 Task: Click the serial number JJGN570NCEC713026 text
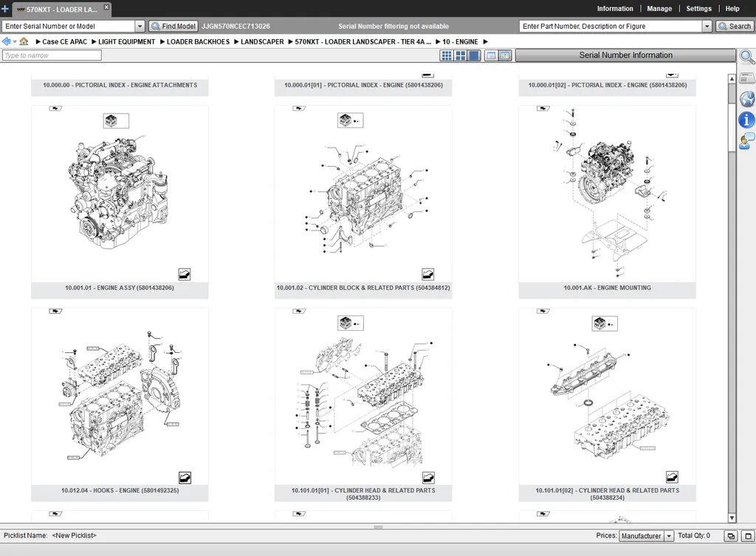click(x=236, y=27)
